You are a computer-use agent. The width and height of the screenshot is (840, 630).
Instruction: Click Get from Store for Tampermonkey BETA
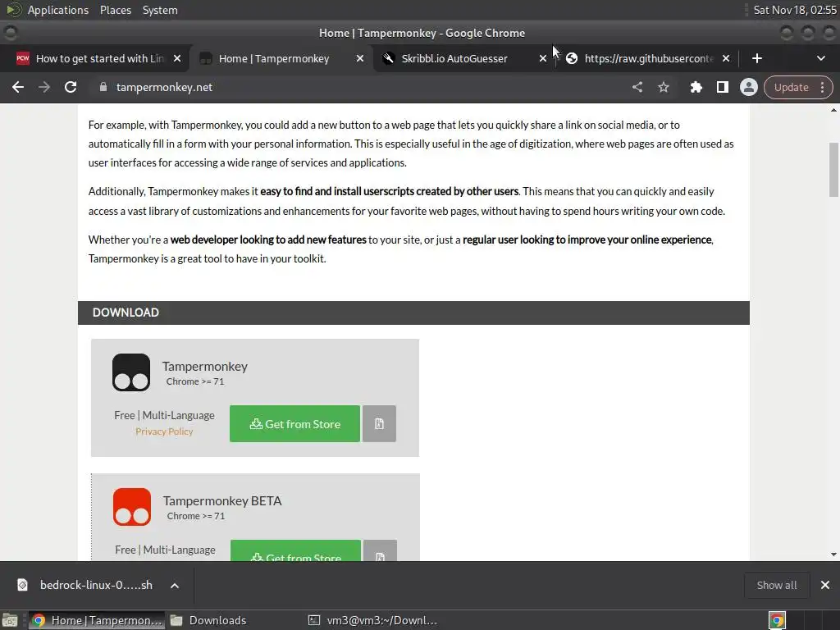click(295, 550)
